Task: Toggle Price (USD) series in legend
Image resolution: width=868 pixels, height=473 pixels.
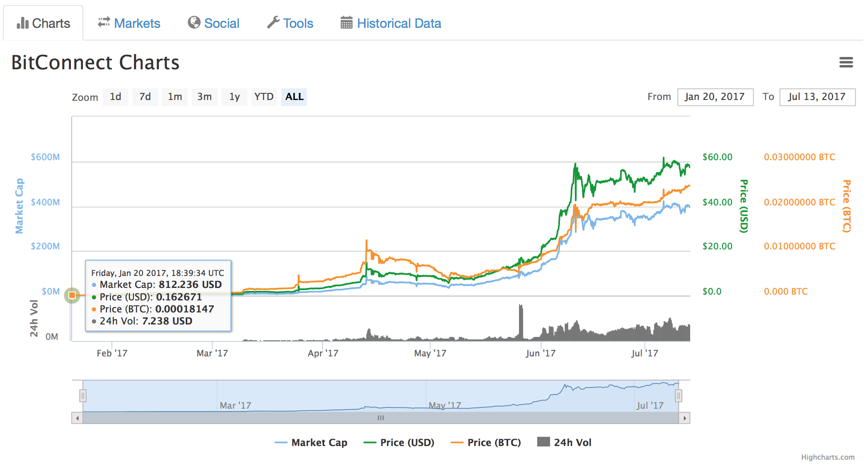Action: tap(399, 443)
